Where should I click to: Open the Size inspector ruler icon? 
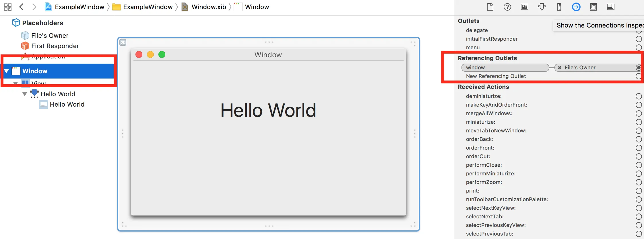coord(559,7)
